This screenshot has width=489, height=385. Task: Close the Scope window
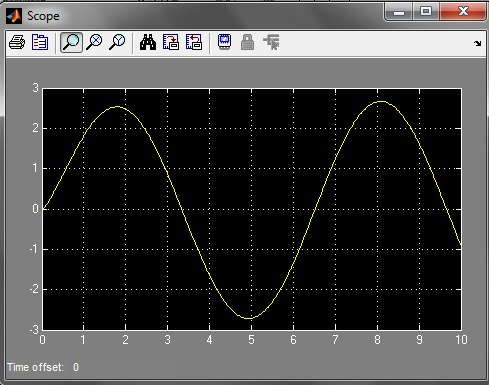463,11
